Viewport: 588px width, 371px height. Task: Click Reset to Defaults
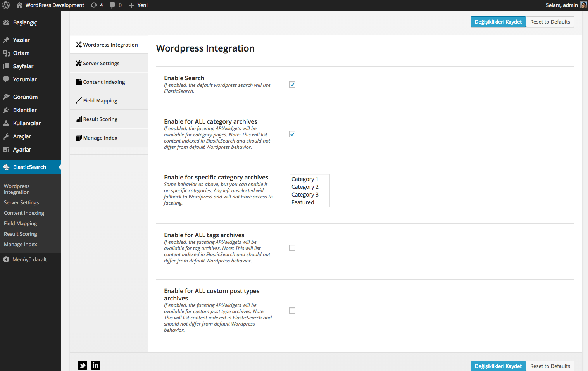click(x=550, y=22)
